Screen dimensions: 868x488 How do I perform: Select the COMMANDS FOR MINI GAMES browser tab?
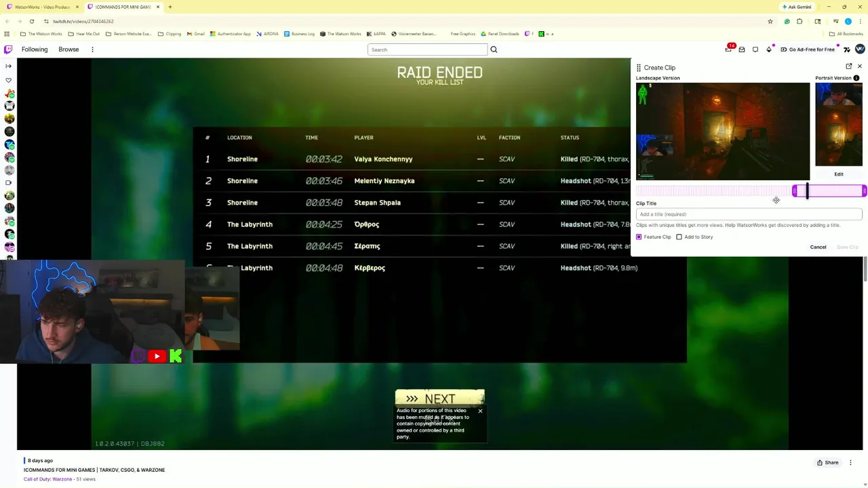(123, 7)
